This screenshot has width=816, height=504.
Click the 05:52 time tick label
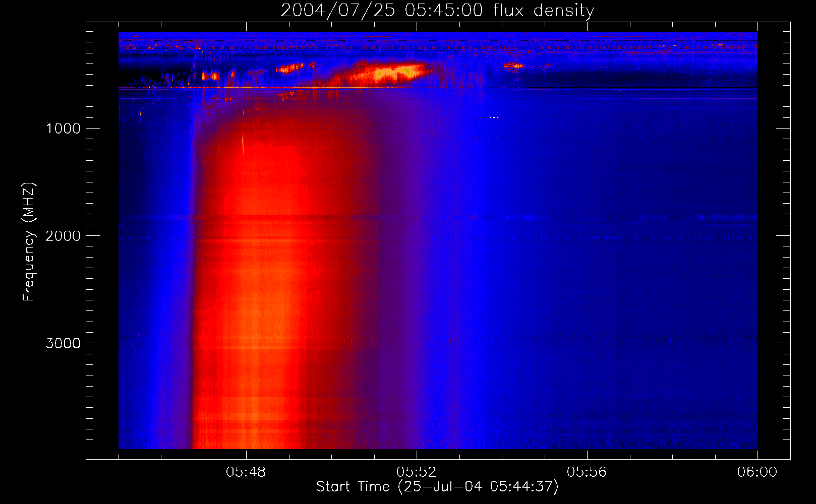(x=417, y=472)
